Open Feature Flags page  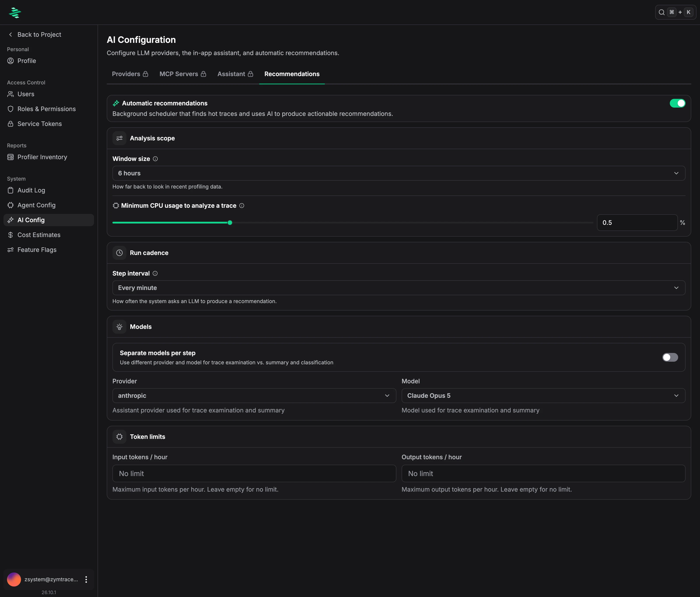49,250
